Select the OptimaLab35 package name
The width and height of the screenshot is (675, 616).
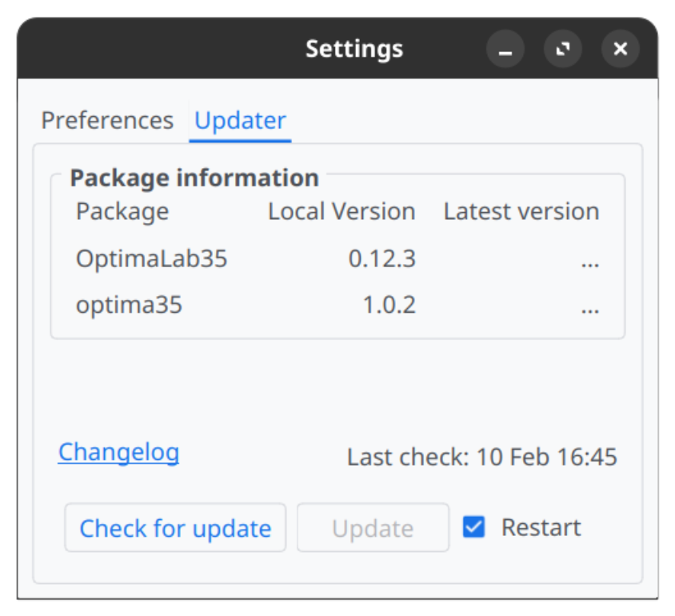pos(152,259)
